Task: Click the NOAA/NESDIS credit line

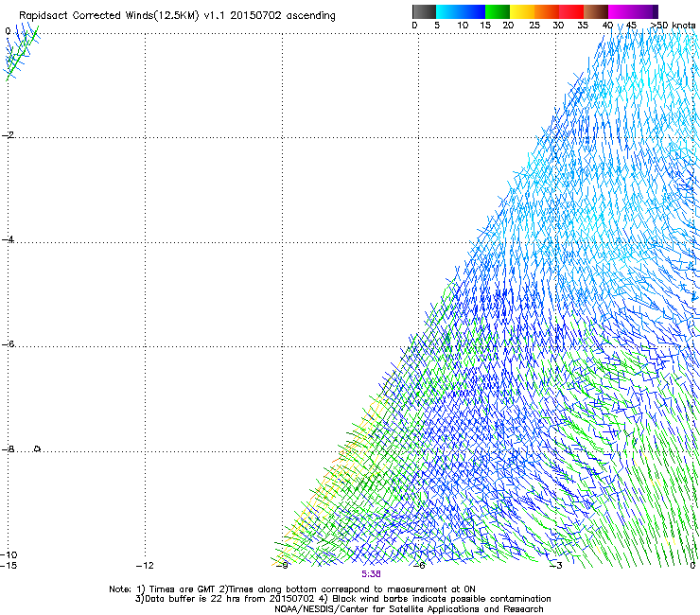Action: point(409,609)
